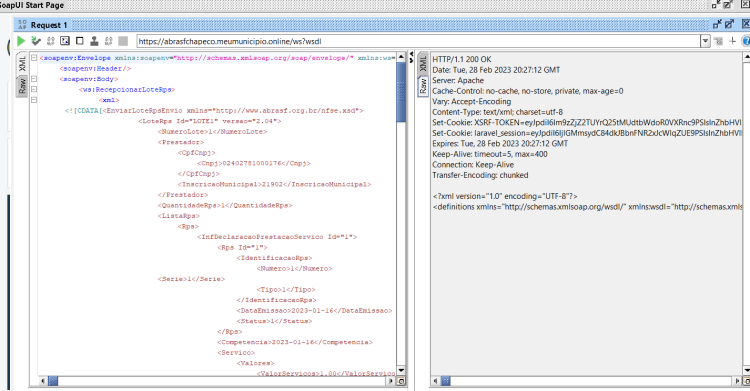
Task: Click the Cnpj 02402781000176 line
Action: (254, 163)
